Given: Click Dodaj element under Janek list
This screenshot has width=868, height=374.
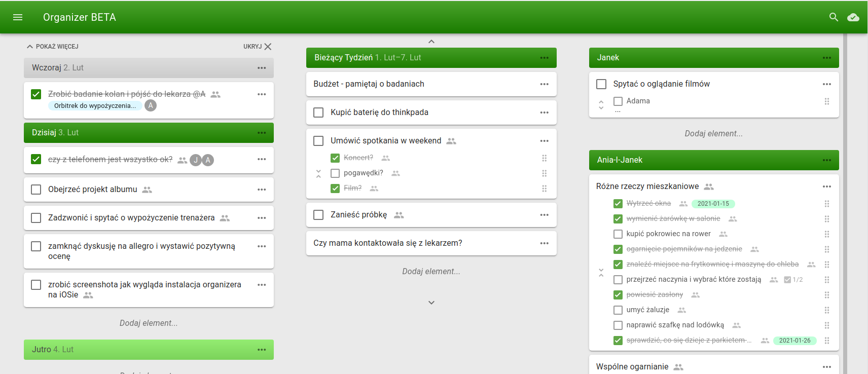Looking at the screenshot, I should point(713,134).
